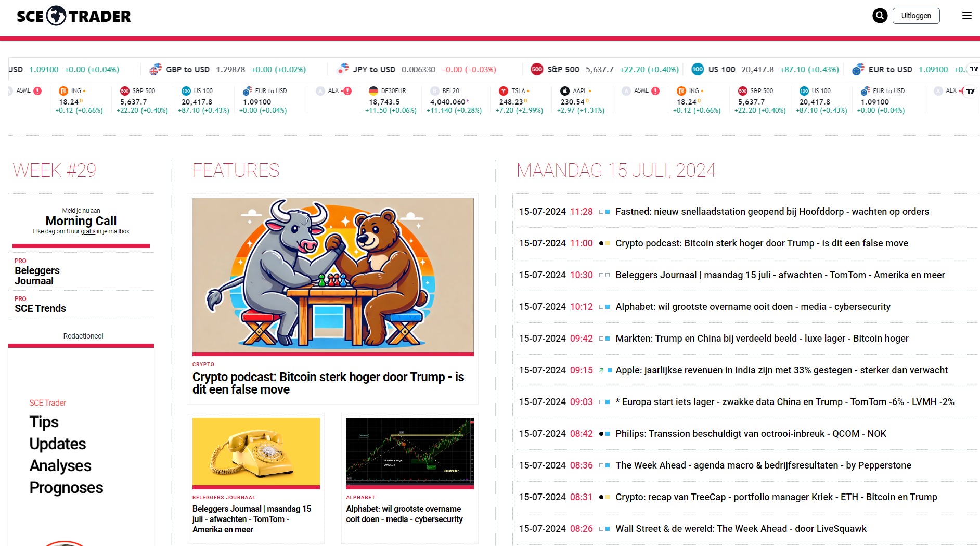This screenshot has width=980, height=546.
Task: Click the TSLA logo in ticker strip
Action: pyautogui.click(x=504, y=91)
